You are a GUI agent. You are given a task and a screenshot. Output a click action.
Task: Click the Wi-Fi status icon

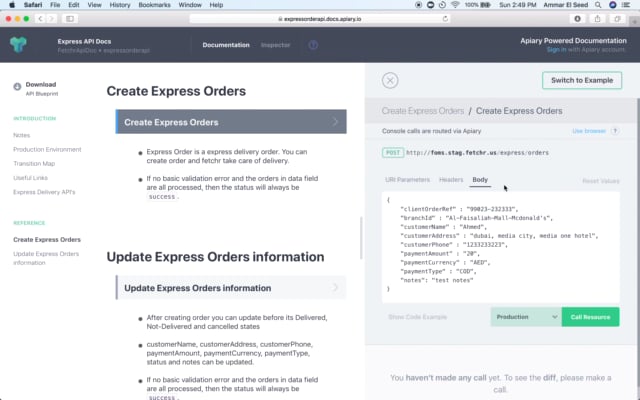pyautogui.click(x=455, y=5)
